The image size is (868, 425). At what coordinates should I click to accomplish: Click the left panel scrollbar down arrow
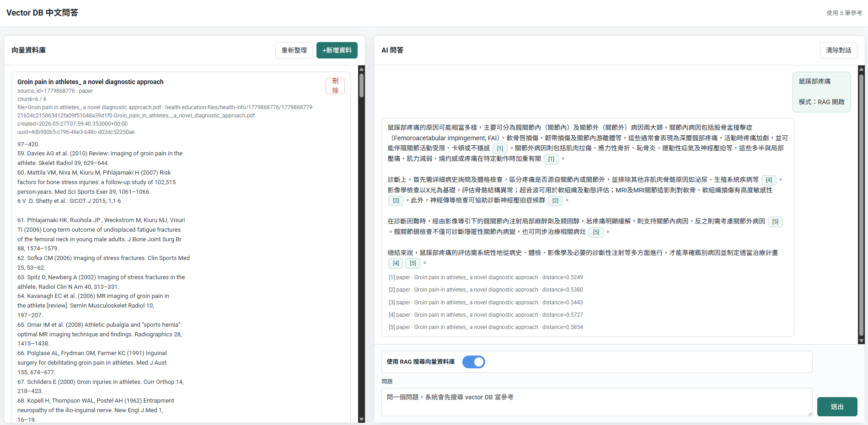(x=361, y=419)
